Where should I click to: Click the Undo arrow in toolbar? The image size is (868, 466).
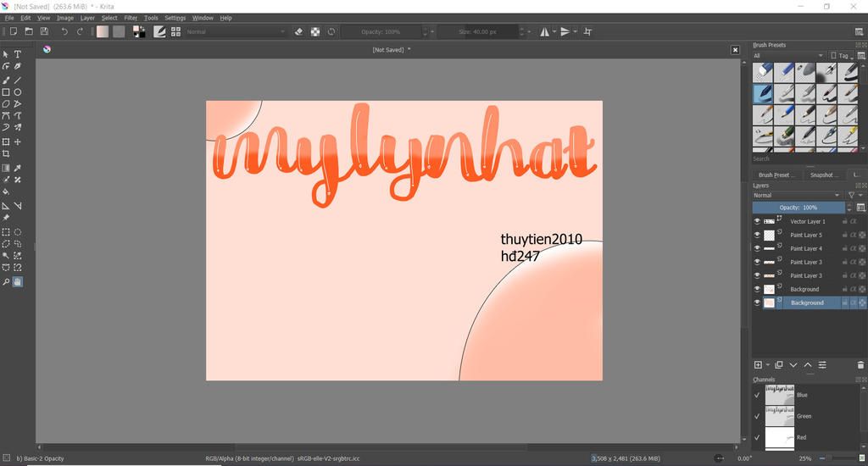point(64,31)
